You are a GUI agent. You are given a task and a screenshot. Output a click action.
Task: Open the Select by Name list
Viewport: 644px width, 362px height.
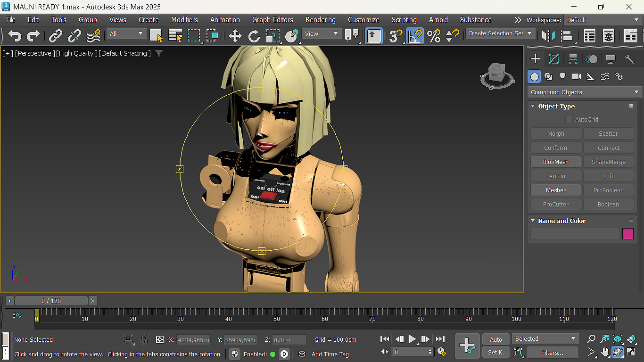175,36
